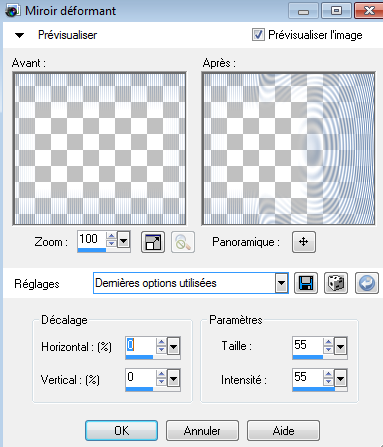Randomize parameters with the dice icon

pyautogui.click(x=336, y=283)
